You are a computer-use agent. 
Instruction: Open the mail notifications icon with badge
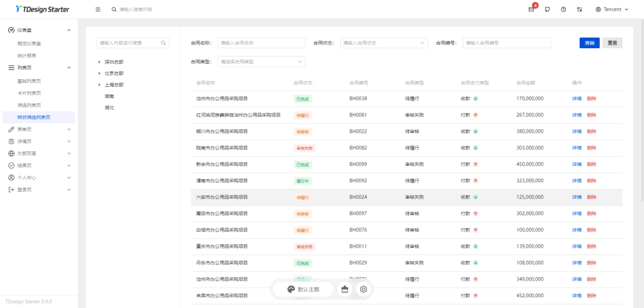(531, 10)
